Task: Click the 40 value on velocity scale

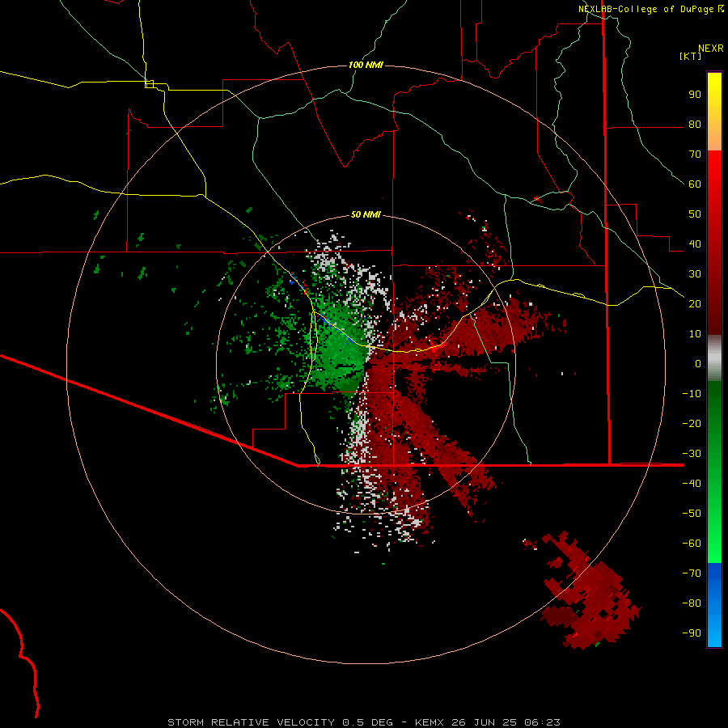Action: click(695, 243)
